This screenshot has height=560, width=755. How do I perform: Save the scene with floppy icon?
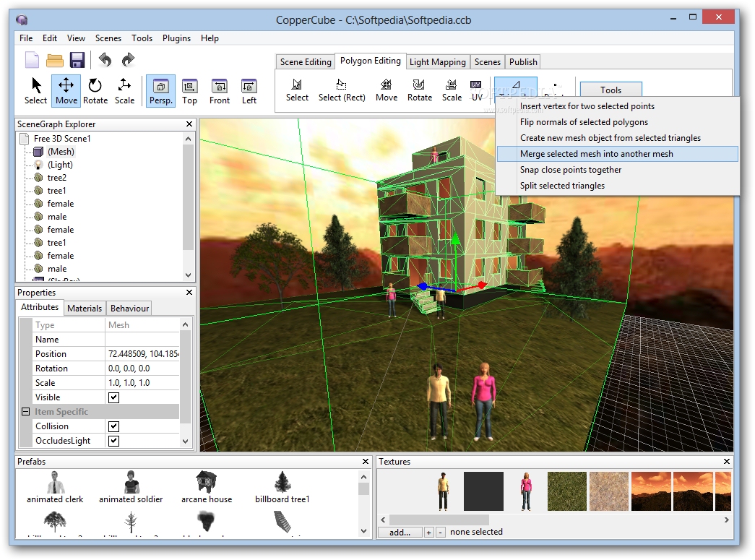[77, 60]
